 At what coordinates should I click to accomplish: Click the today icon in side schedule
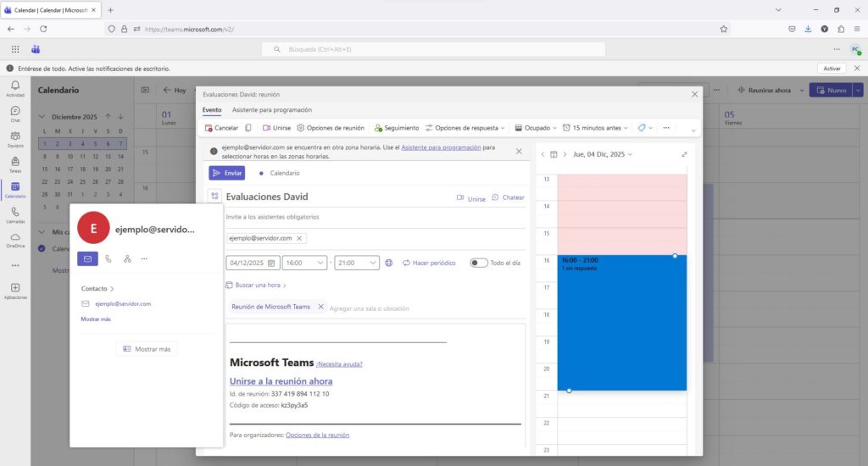[x=554, y=154]
